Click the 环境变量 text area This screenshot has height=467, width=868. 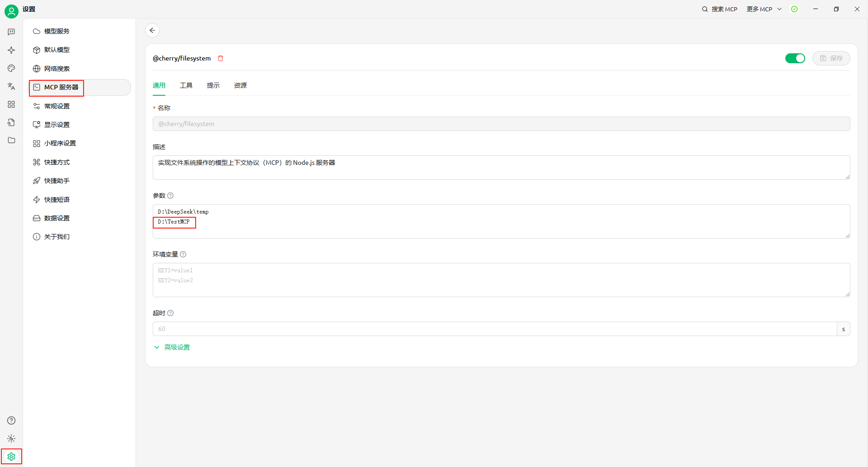[501, 280]
